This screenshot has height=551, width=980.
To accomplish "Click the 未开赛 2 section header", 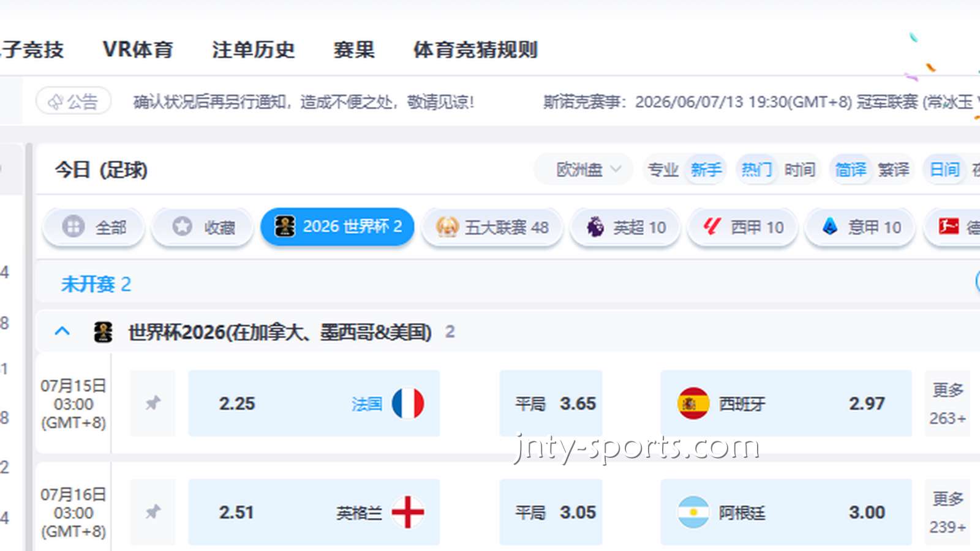I will coord(96,284).
